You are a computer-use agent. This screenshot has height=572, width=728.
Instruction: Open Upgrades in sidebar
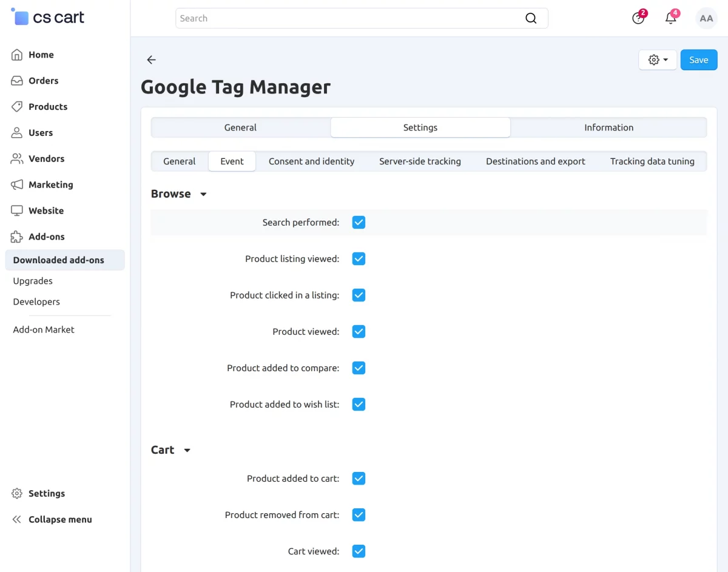tap(33, 281)
